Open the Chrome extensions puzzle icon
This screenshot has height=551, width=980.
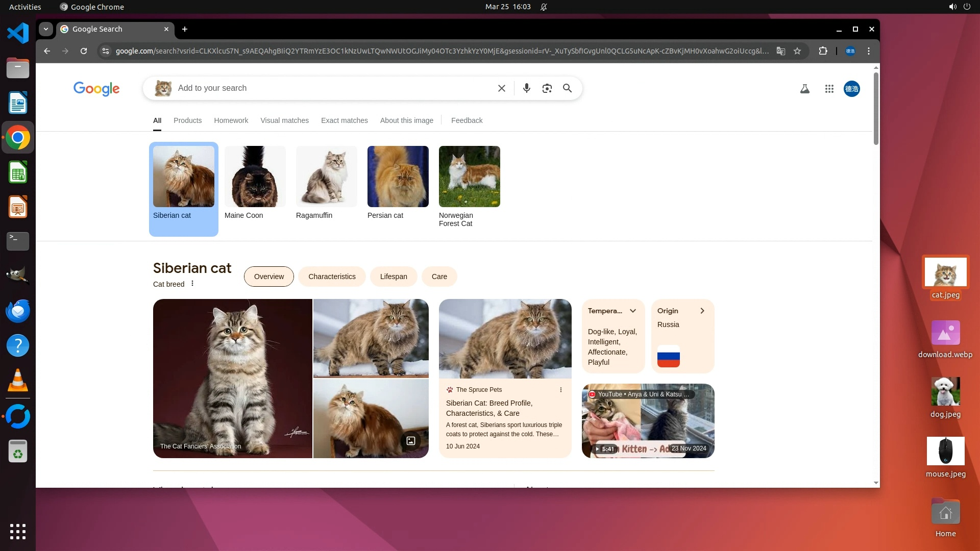(823, 51)
